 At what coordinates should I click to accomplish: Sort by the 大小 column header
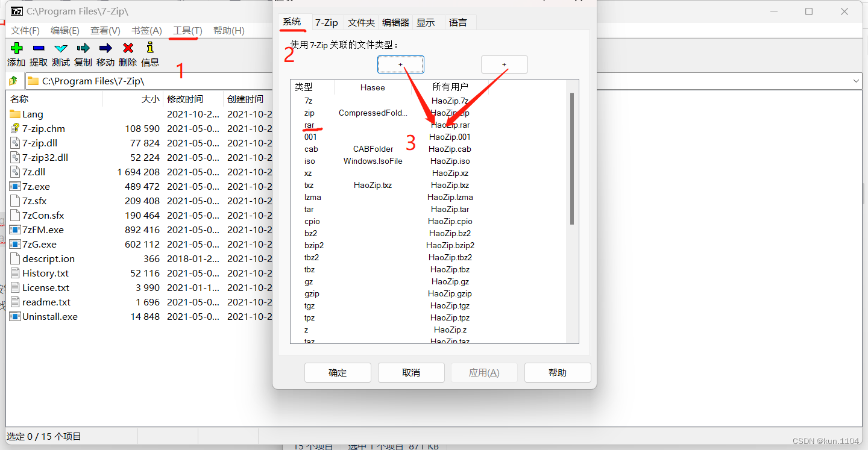click(133, 99)
